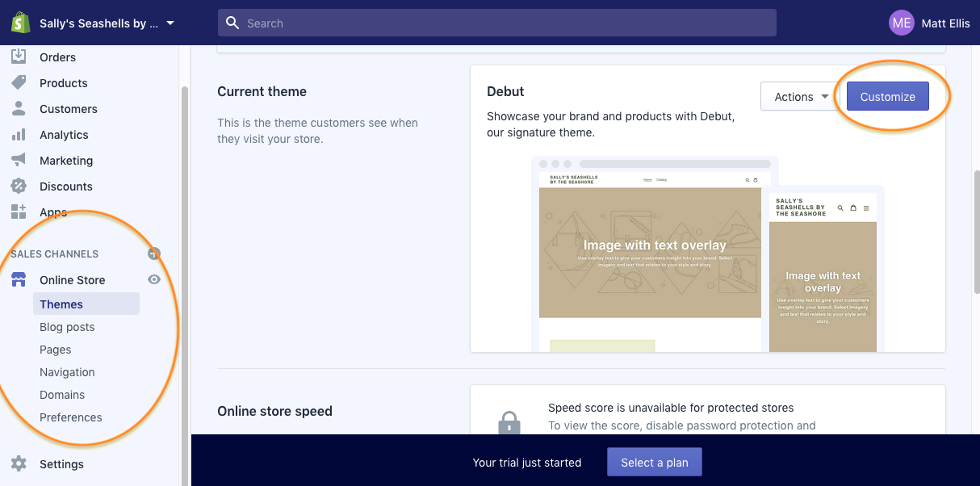Open the Orders icon in sidebar
This screenshot has height=486, width=980.
coord(19,57)
